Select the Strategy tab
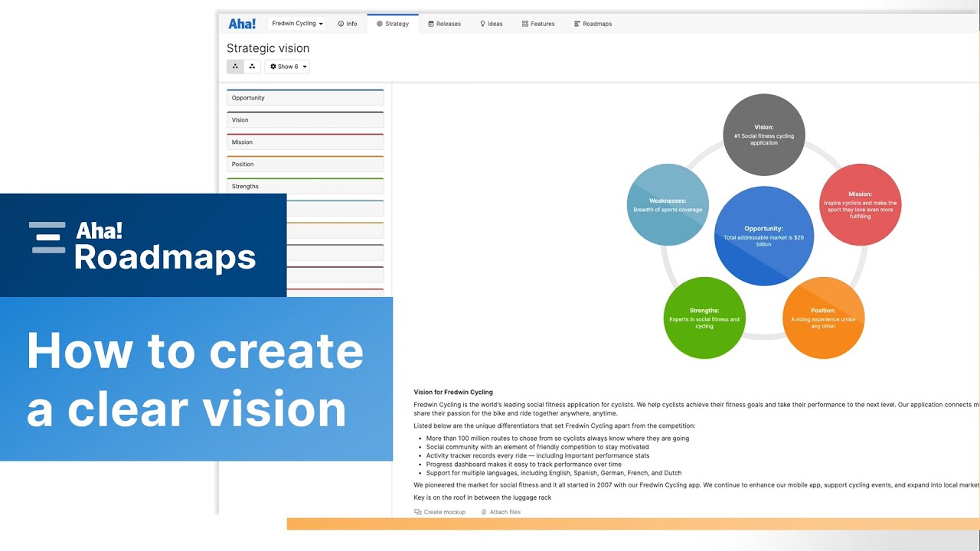This screenshot has height=551, width=980. (x=393, y=24)
